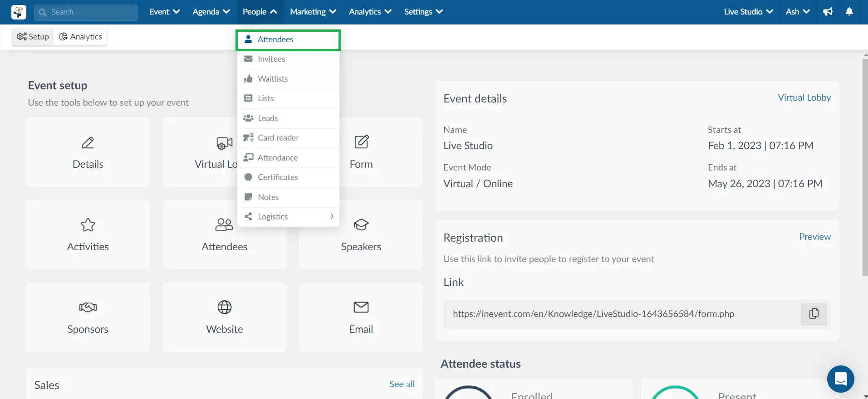The image size is (868, 399).
Task: Click the Attendees card people icon
Action: 224,225
